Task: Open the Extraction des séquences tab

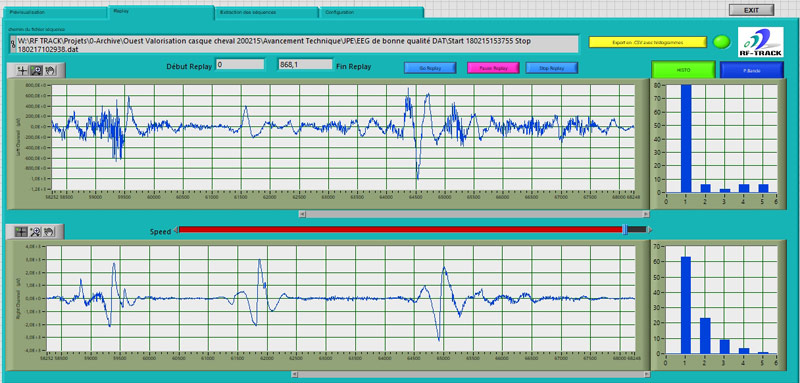Action: pos(266,13)
